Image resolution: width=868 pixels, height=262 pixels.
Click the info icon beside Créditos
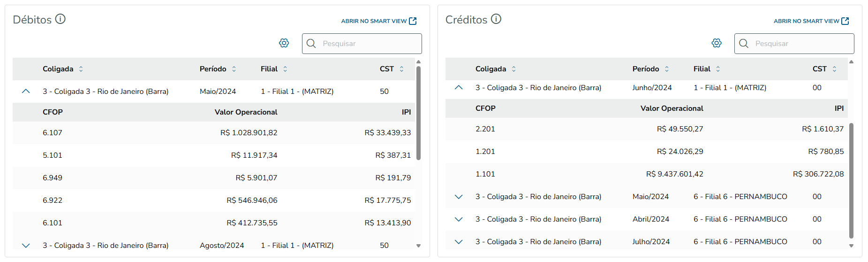tap(496, 19)
